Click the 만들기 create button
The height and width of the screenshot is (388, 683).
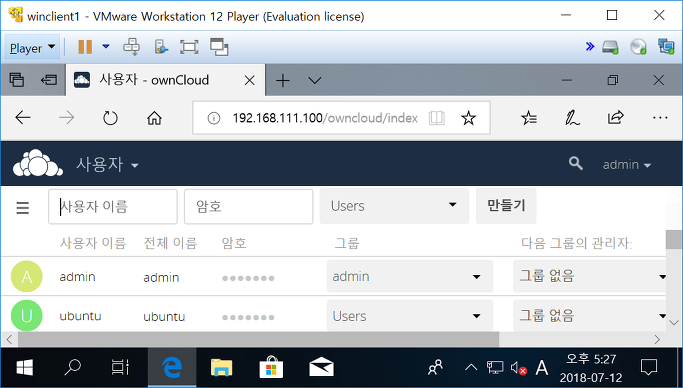(x=506, y=206)
